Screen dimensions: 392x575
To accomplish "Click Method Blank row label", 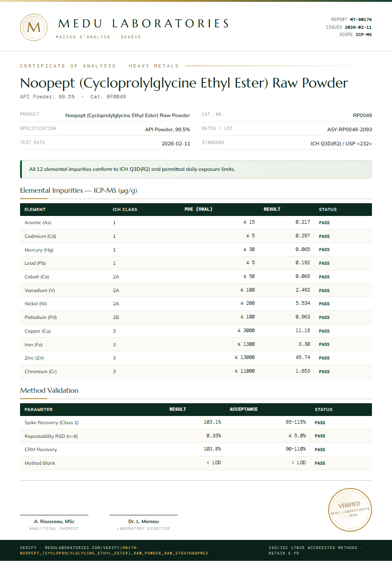I will click(x=40, y=463).
